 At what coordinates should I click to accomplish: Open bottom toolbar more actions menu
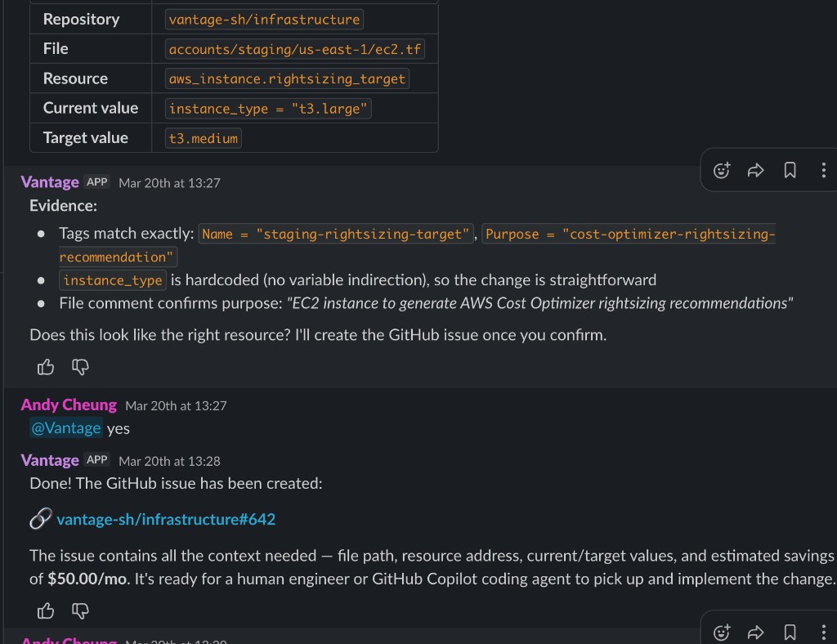click(824, 633)
